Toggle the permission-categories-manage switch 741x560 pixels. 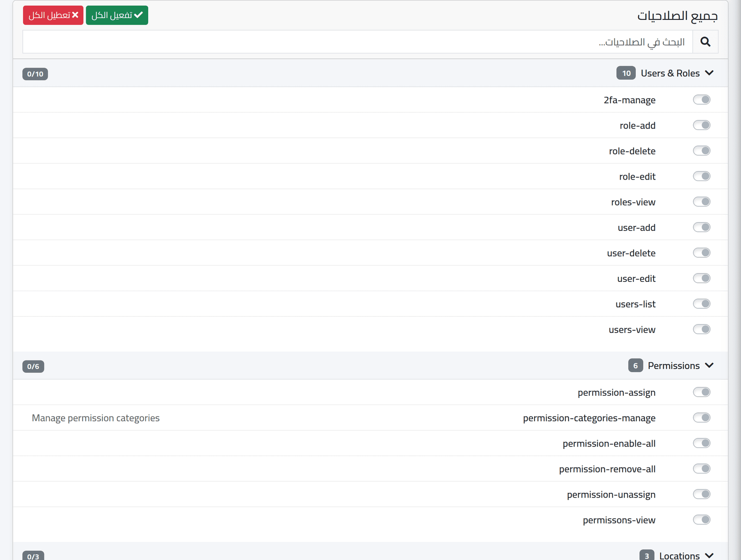tap(702, 417)
